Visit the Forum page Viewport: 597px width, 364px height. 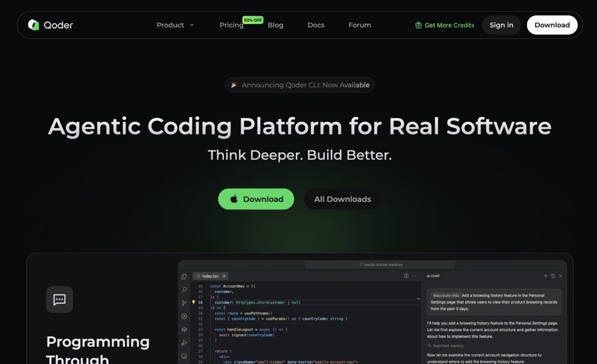359,25
